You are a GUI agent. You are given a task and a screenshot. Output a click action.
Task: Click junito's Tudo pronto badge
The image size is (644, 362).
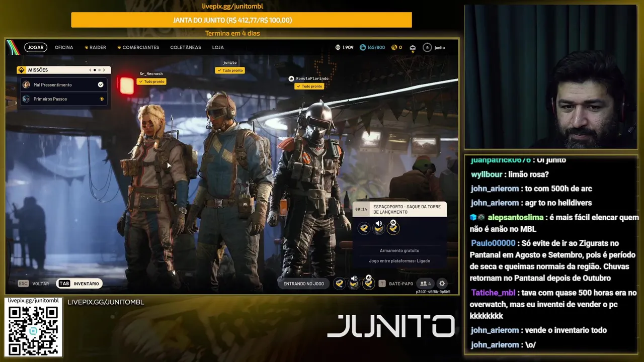click(229, 70)
